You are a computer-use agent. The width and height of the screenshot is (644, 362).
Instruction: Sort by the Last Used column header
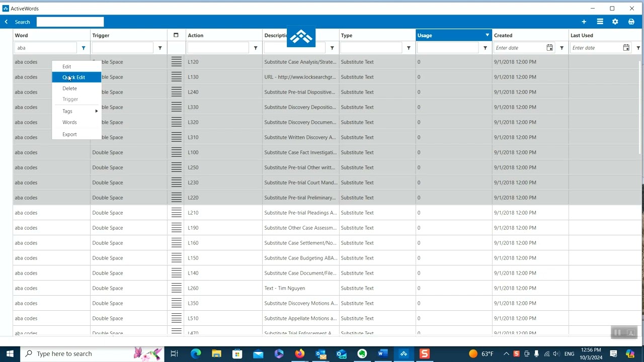coord(605,35)
